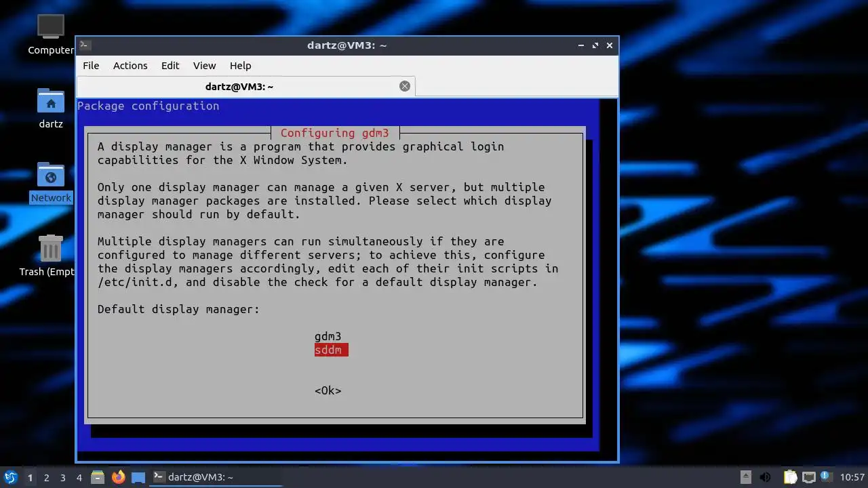Open the Edit menu
868x488 pixels.
click(x=170, y=66)
